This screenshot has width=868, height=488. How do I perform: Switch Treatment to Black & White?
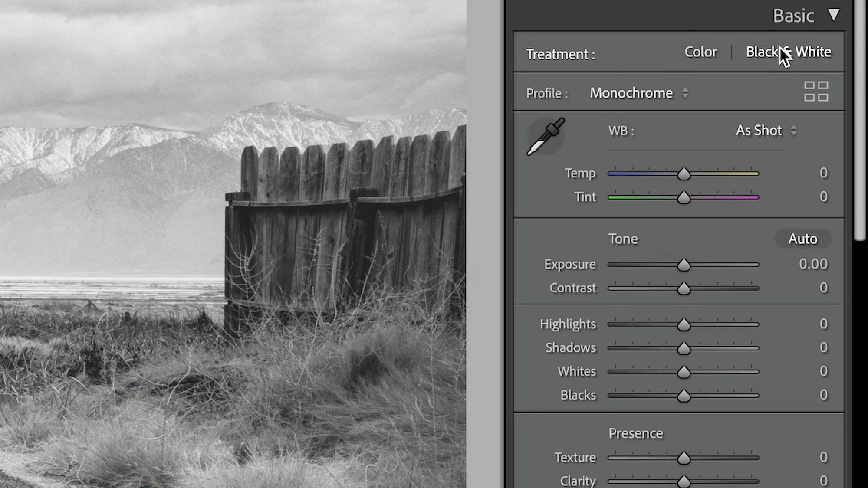[x=788, y=52]
